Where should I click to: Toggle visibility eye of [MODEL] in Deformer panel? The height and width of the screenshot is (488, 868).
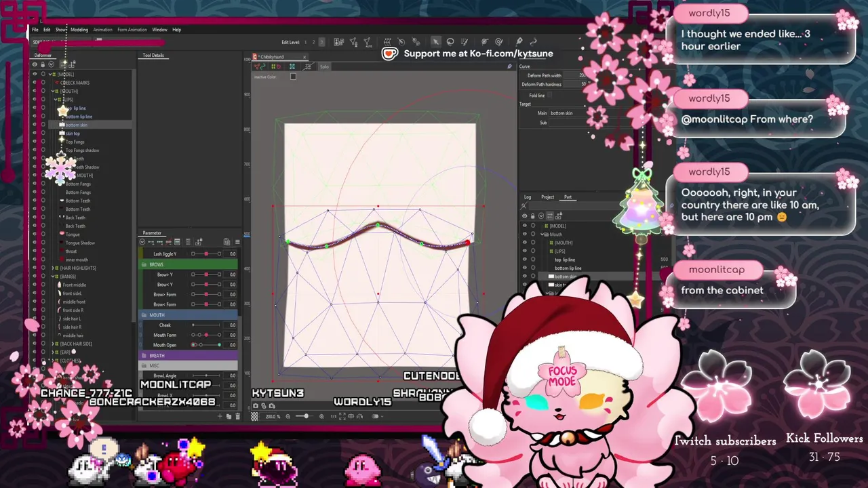coord(35,74)
